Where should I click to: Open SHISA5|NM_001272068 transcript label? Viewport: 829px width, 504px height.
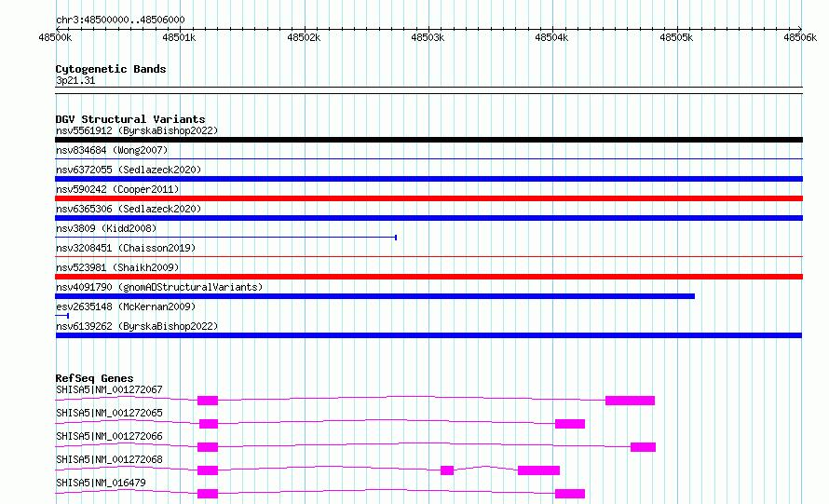pyautogui.click(x=109, y=459)
